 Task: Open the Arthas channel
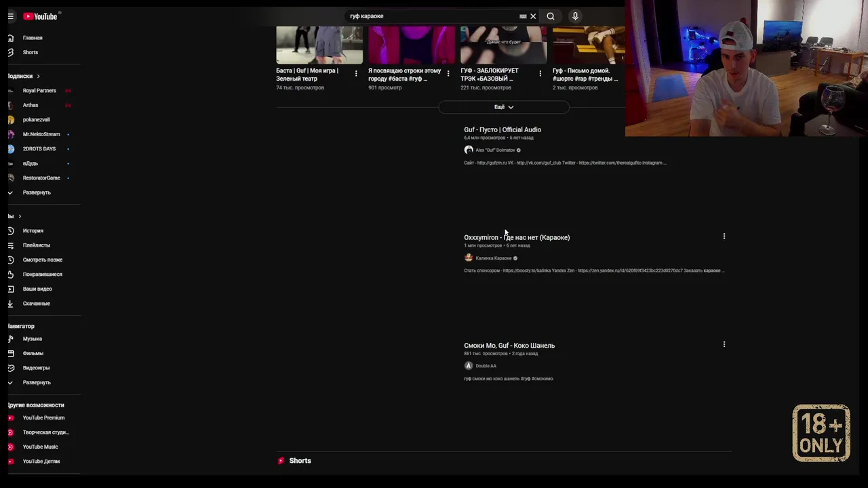click(31, 105)
